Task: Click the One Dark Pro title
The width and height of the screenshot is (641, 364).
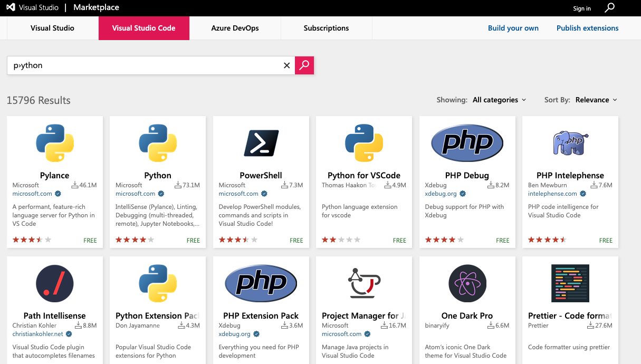Action: (467, 315)
